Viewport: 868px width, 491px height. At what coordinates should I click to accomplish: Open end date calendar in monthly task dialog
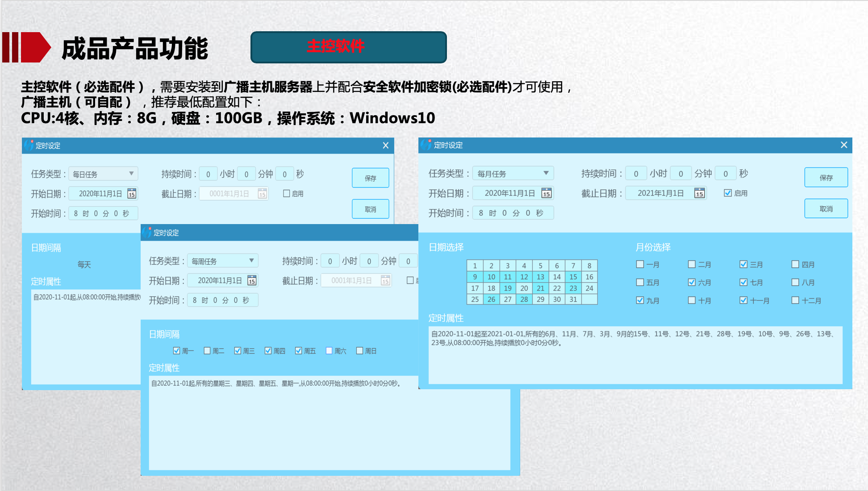699,193
